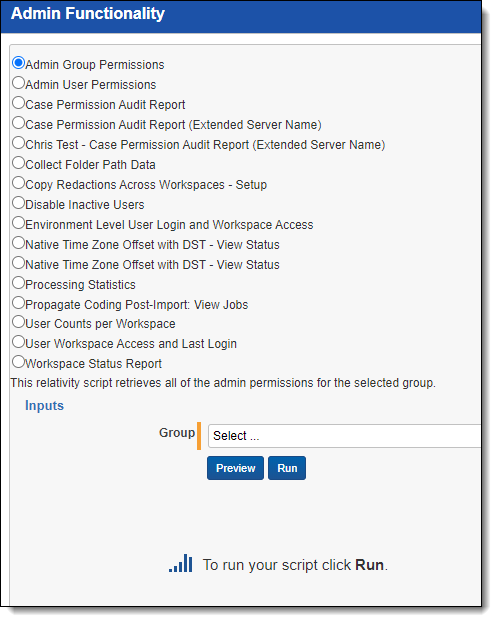Click the Preview button
Image resolution: width=497 pixels, height=622 pixels.
pyautogui.click(x=235, y=468)
